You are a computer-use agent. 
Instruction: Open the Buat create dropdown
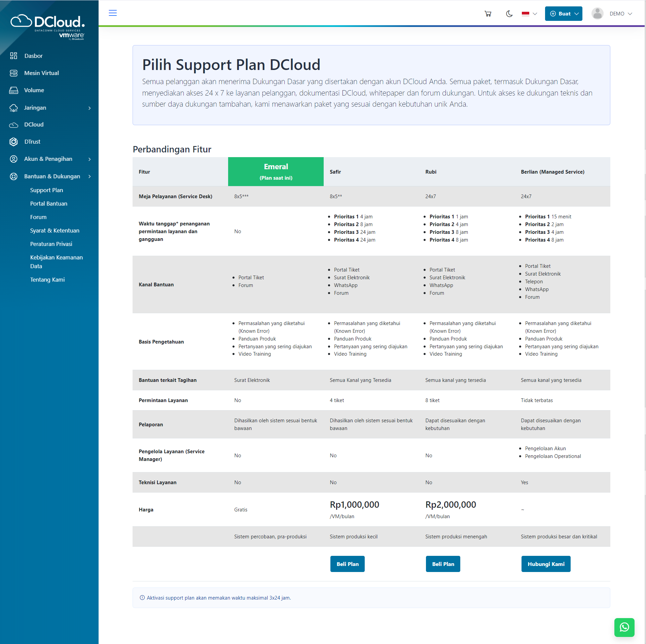pyautogui.click(x=564, y=14)
